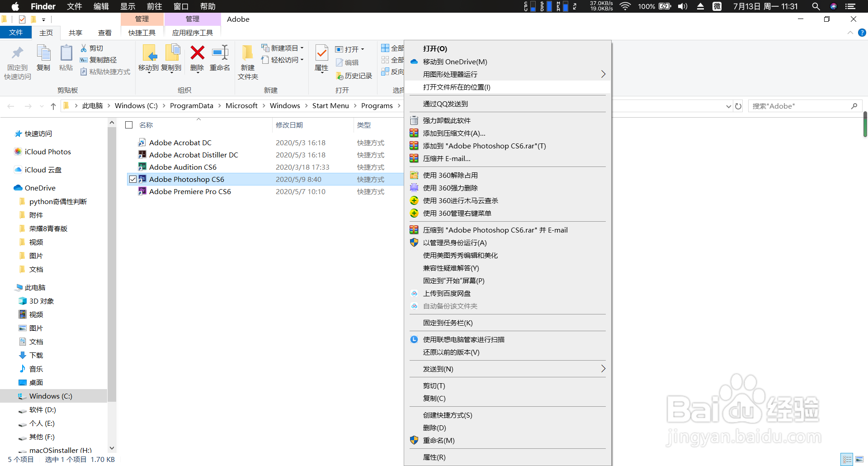Click the Rename (重命名) icon
Screen dimensions: 868x466
coord(220,53)
